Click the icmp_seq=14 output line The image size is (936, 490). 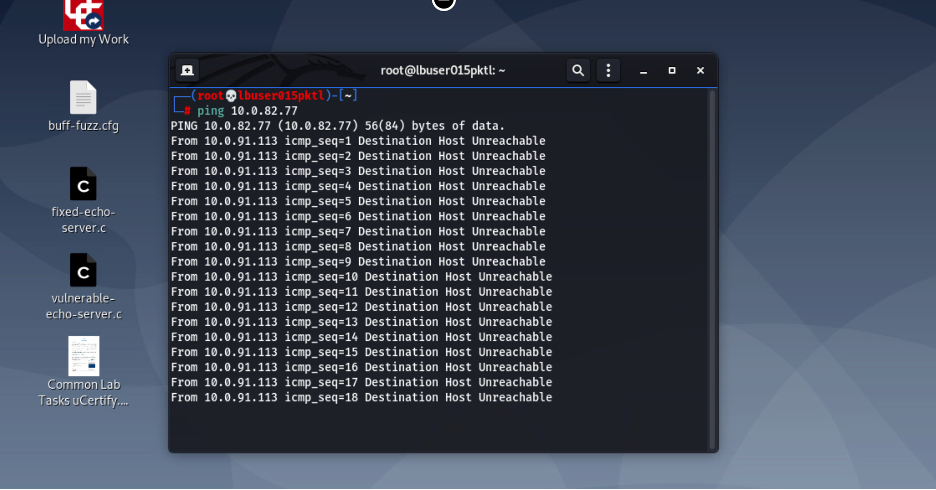coord(362,337)
